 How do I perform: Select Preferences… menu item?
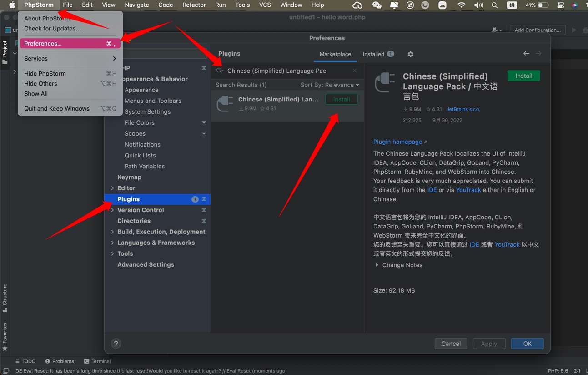tap(70, 44)
